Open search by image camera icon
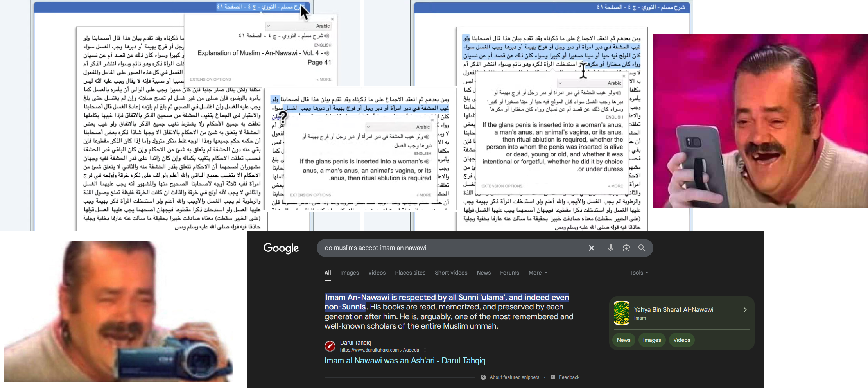The width and height of the screenshot is (868, 388). [x=626, y=248]
